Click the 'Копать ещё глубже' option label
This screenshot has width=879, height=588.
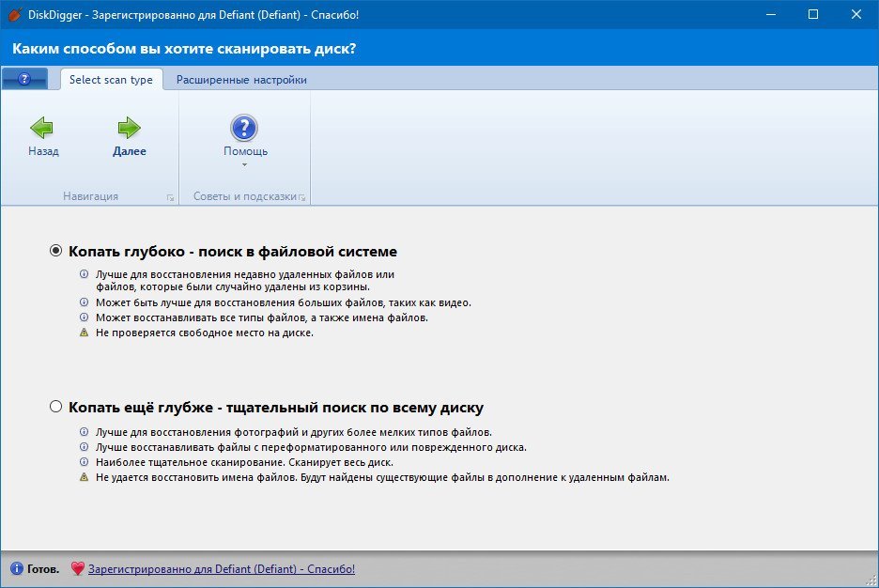tap(276, 408)
